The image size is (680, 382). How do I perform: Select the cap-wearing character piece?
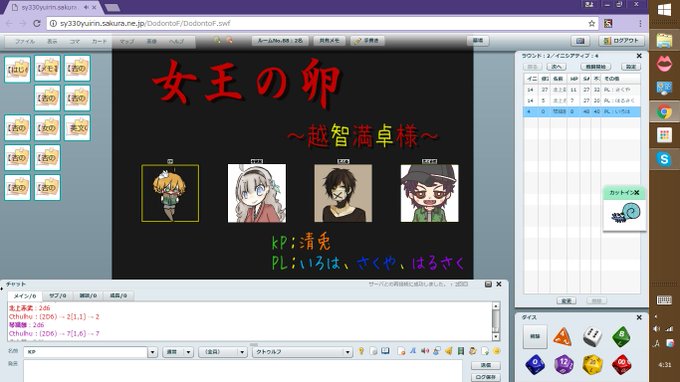point(429,193)
